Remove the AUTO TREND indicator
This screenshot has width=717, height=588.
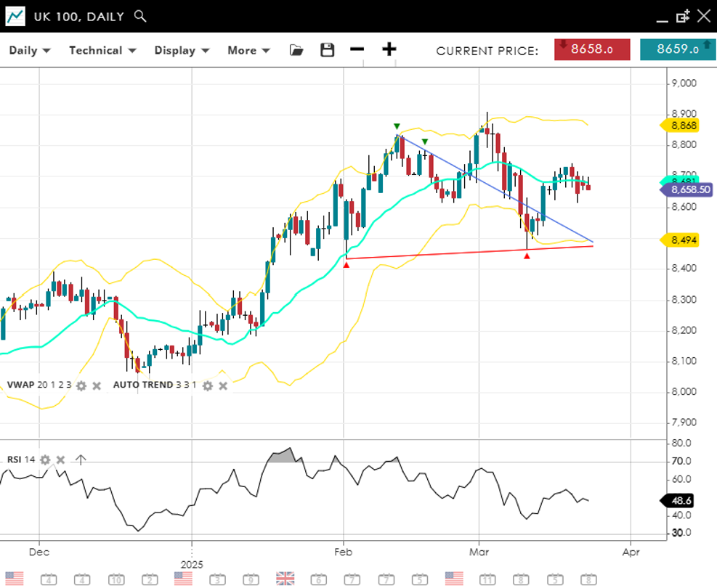point(223,385)
